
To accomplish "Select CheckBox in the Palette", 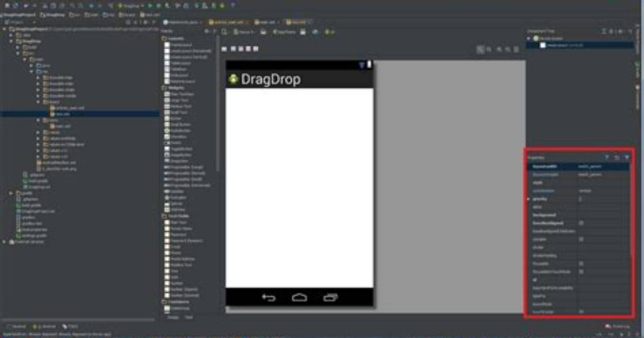I will [176, 137].
